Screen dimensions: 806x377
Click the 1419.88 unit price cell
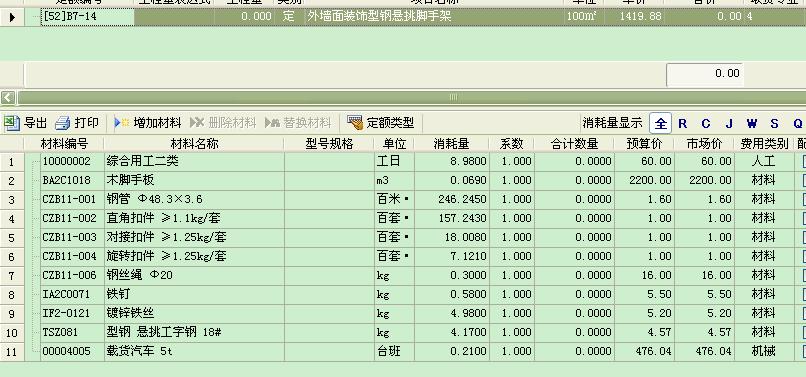click(634, 16)
